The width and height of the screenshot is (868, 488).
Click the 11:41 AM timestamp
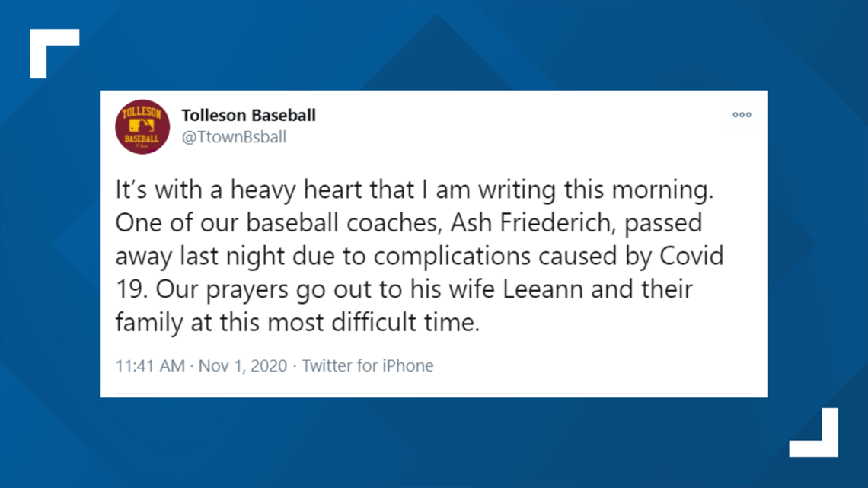tap(150, 365)
